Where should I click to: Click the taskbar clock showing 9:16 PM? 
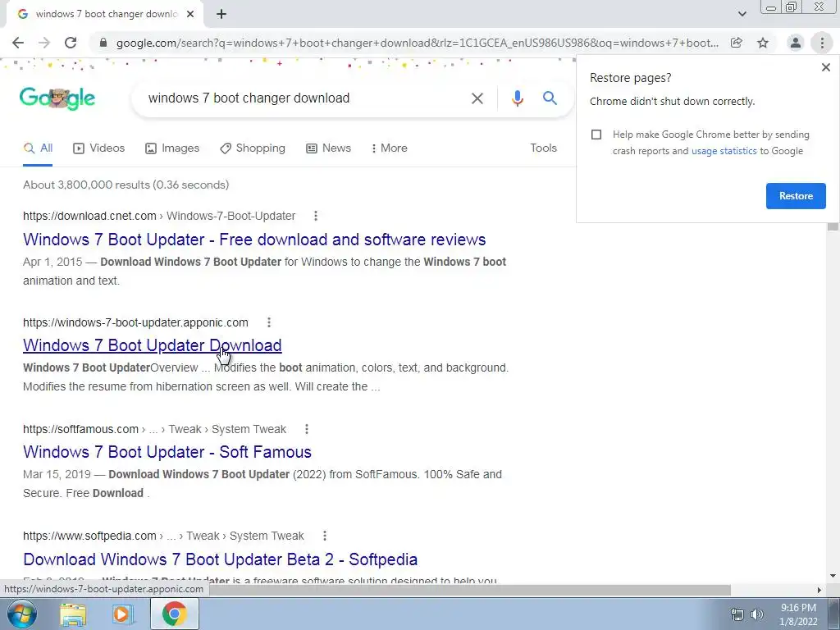pos(798,614)
